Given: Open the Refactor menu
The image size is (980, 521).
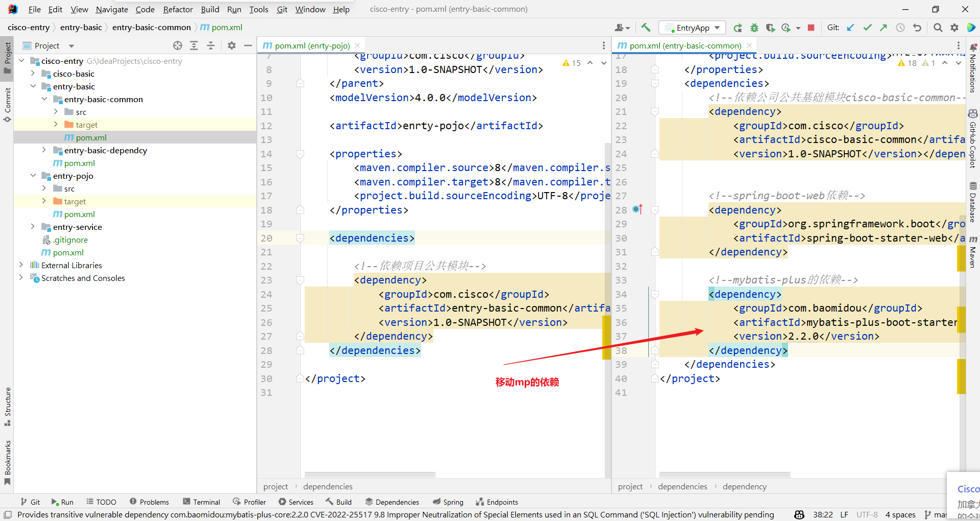Looking at the screenshot, I should click(x=178, y=9).
